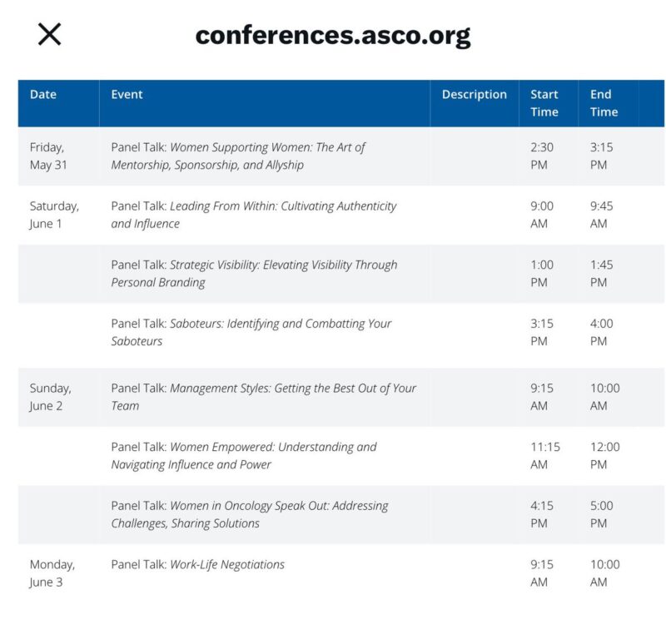Click the 11:15 AM start time cell
666x644 pixels.
point(545,455)
